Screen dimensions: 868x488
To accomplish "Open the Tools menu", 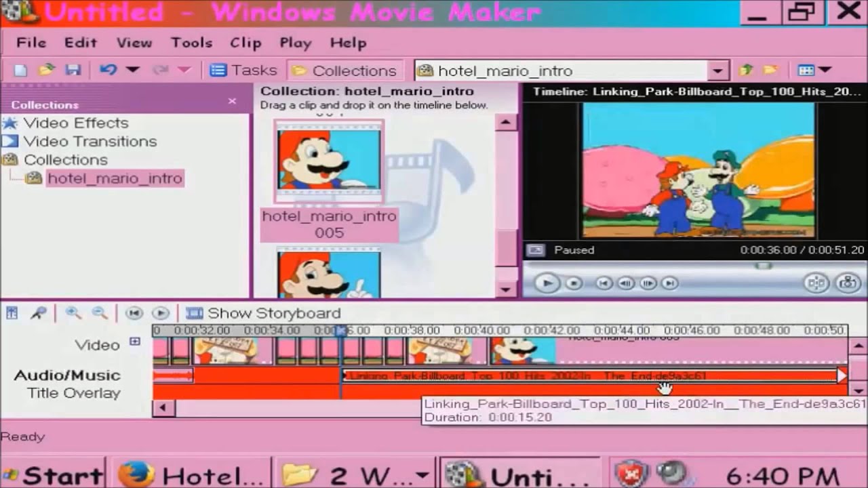I will coord(192,43).
